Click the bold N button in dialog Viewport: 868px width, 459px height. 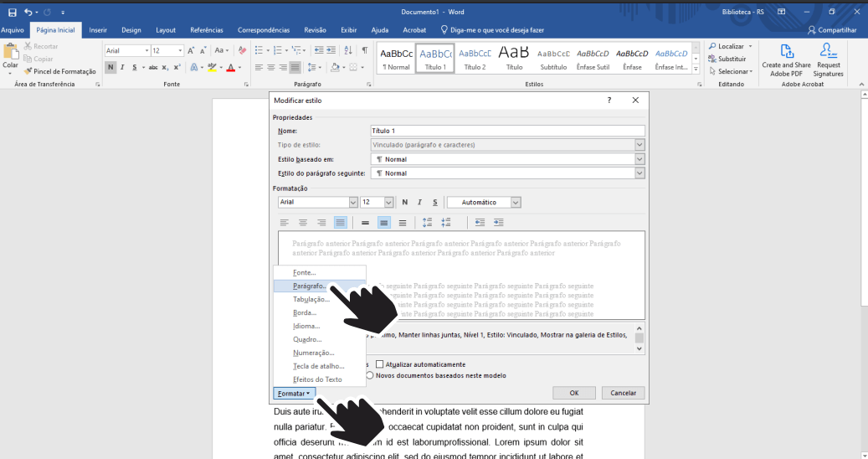tap(405, 202)
